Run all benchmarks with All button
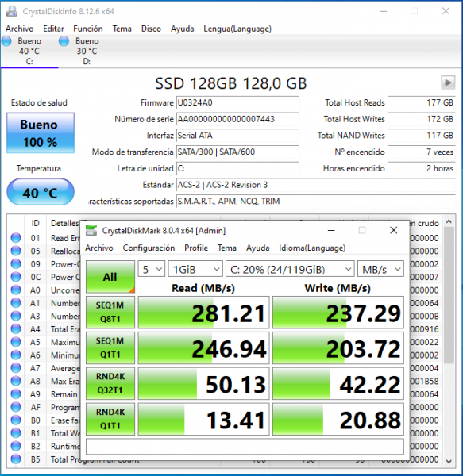Screen dimensions: 463x476 (x=110, y=277)
